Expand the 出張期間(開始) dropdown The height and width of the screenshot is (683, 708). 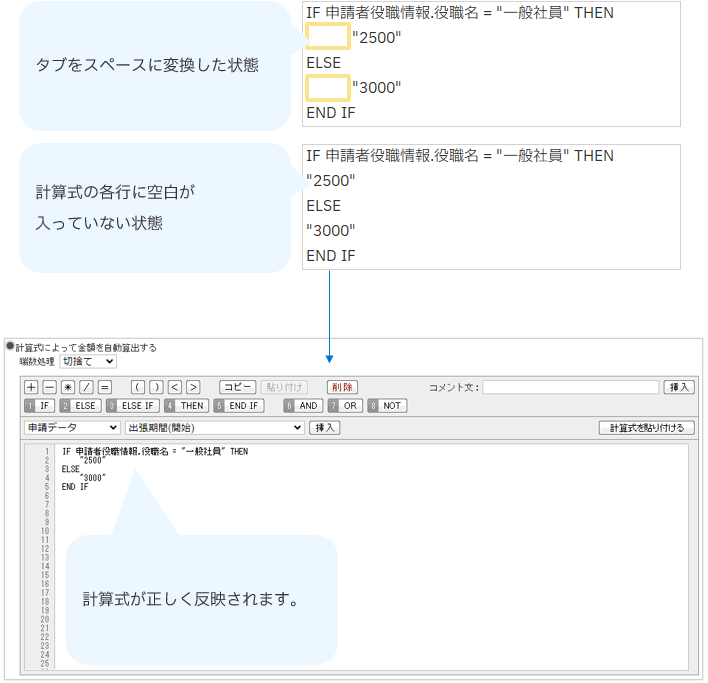[x=214, y=427]
